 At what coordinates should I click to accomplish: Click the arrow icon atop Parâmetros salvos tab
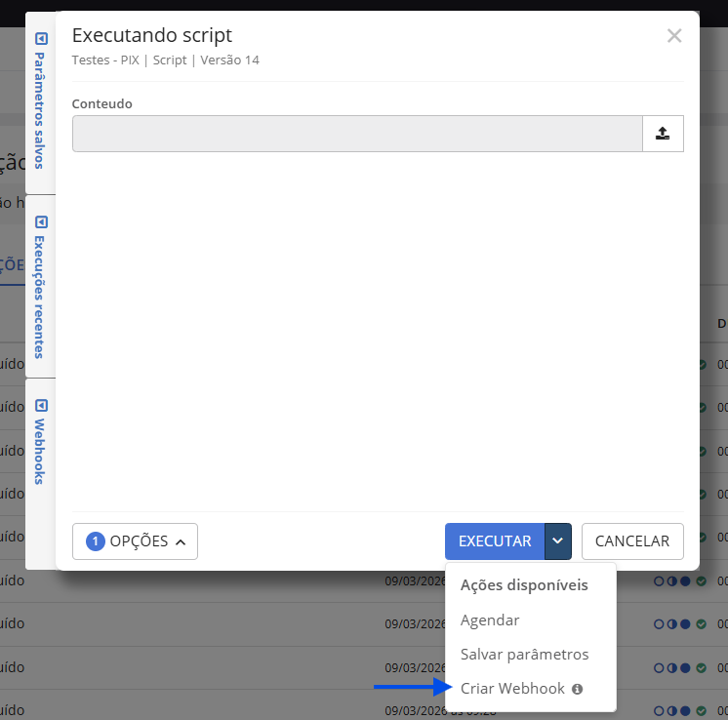41,39
